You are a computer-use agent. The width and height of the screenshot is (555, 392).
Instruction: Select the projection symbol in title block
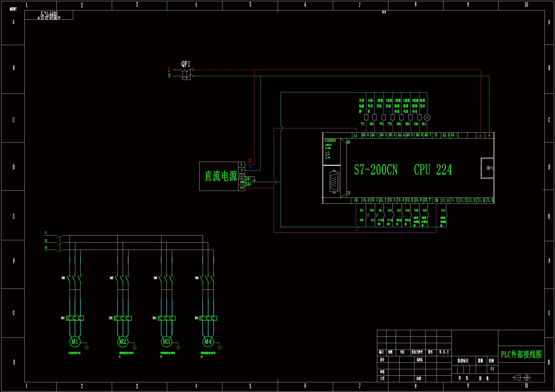521,378
